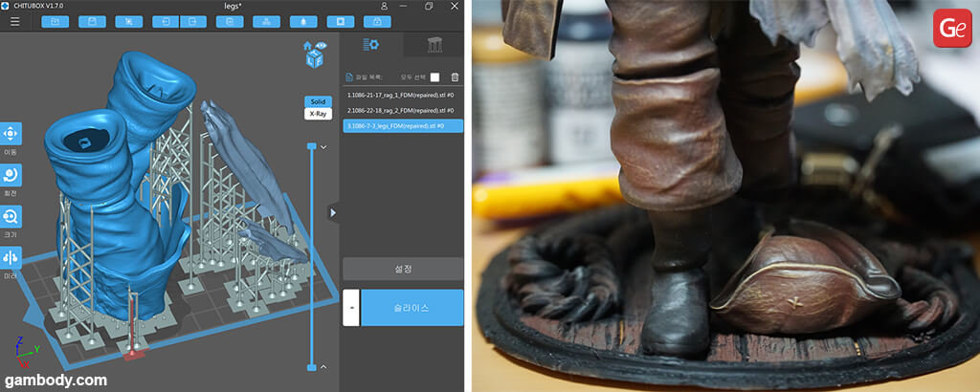980x392 pixels.
Task: Select the Move tool on left sidebar
Action: click(x=11, y=134)
